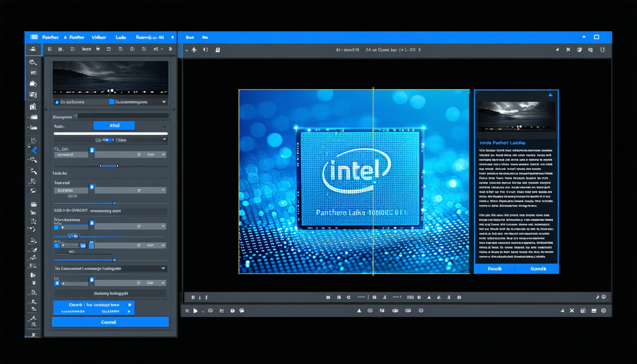Image resolution: width=637 pixels, height=364 pixels.
Task: Collapse the section using chevron beside Ariel button
Action: [x=164, y=127]
